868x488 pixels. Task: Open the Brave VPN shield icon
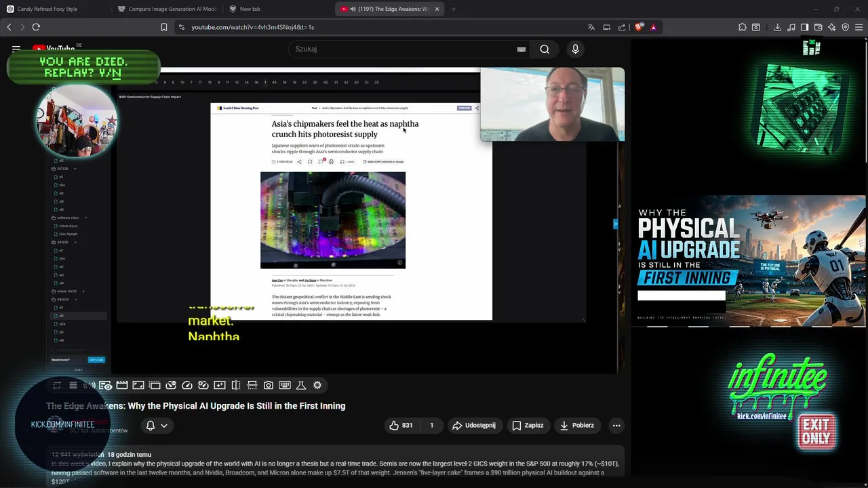tap(845, 27)
